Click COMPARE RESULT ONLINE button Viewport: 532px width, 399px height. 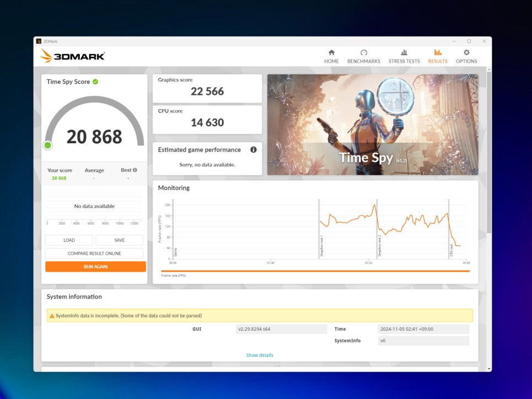(x=94, y=254)
